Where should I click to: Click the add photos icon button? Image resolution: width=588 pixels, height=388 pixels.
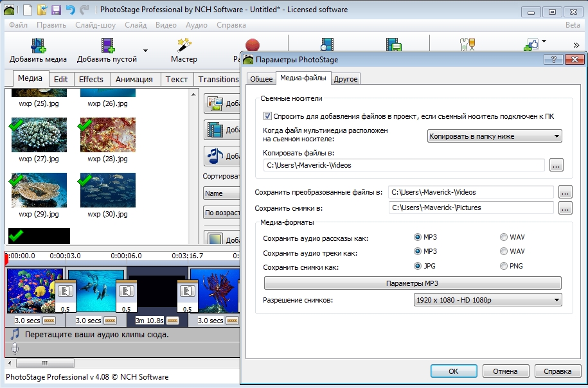pos(215,104)
